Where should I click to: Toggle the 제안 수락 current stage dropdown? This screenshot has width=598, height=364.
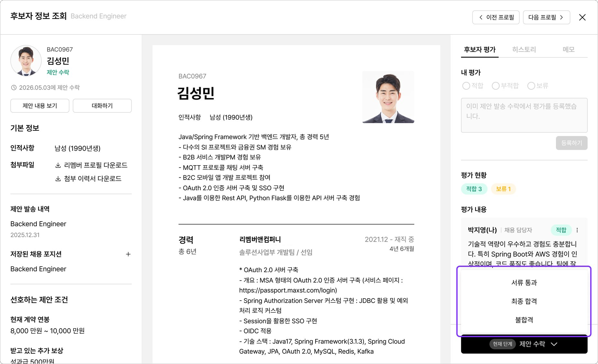pos(524,344)
